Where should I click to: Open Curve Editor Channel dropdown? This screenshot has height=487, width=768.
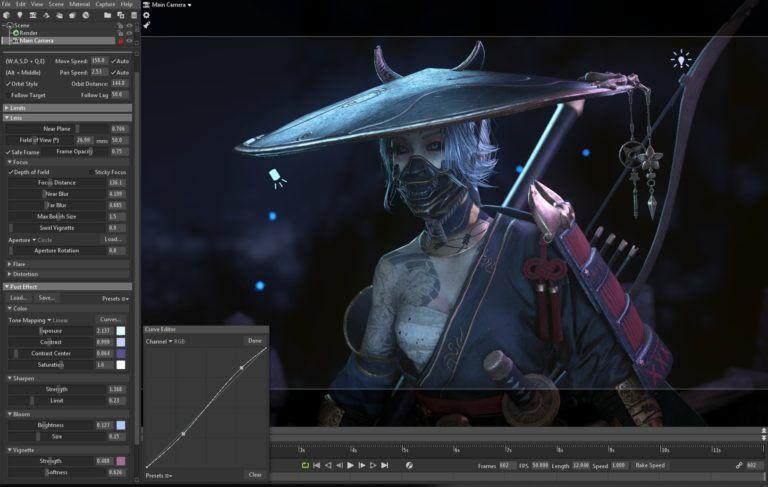[x=165, y=341]
